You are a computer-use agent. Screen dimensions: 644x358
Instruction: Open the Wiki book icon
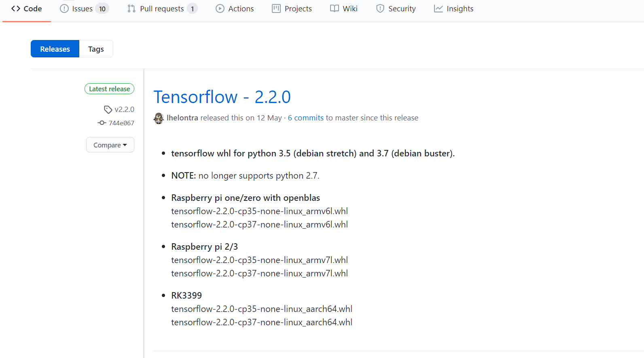click(334, 8)
